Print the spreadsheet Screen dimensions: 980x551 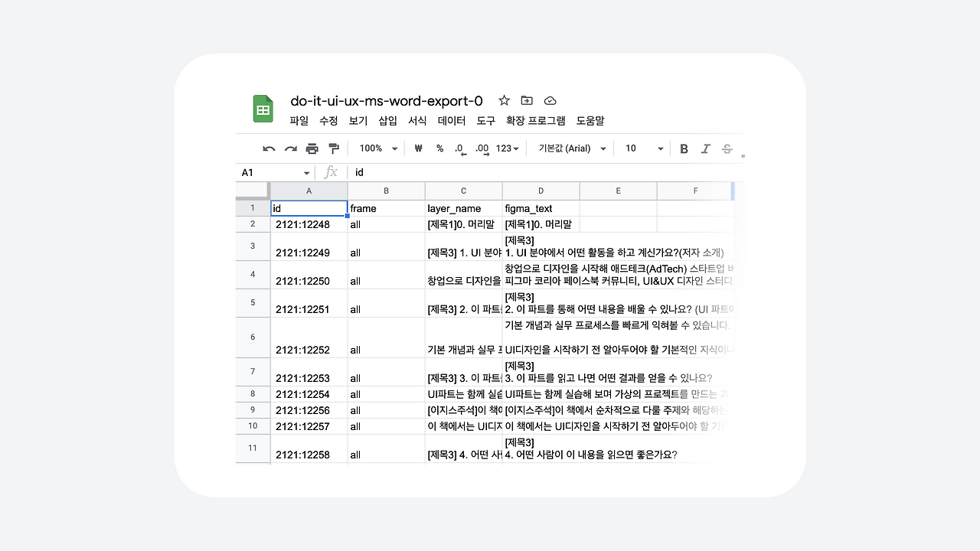pyautogui.click(x=312, y=148)
